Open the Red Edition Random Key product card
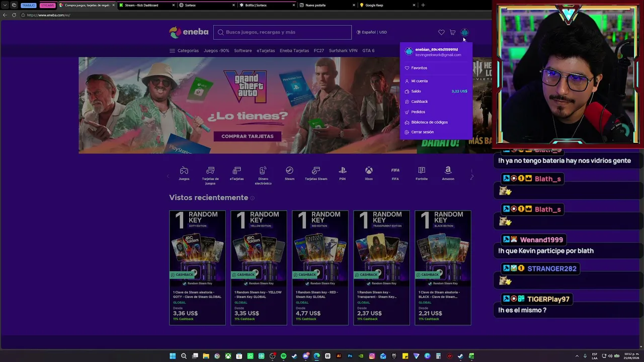This screenshot has height=362, width=644. tap(320, 267)
